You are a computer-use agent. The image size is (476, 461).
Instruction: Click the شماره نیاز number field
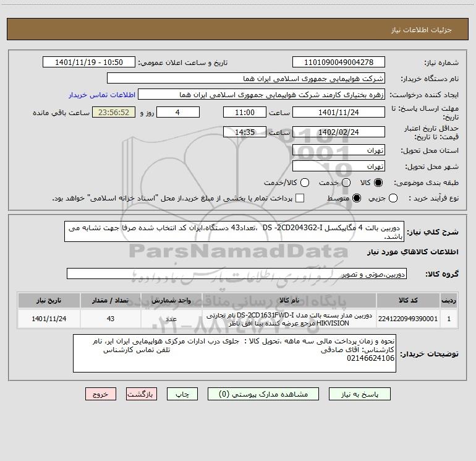[x=339, y=62]
